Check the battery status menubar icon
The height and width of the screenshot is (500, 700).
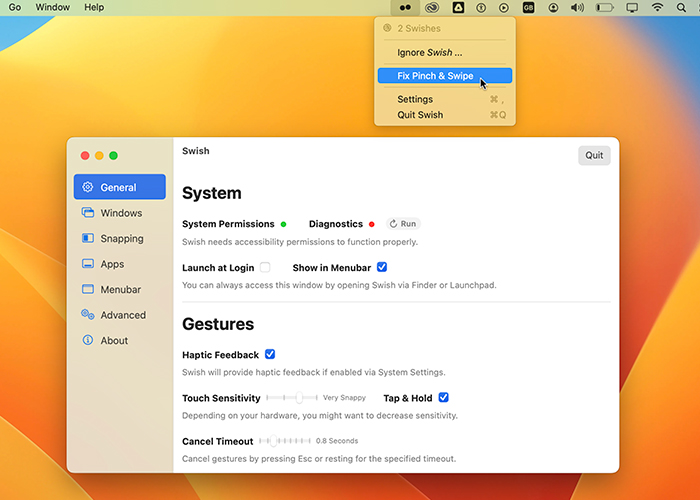[604, 8]
